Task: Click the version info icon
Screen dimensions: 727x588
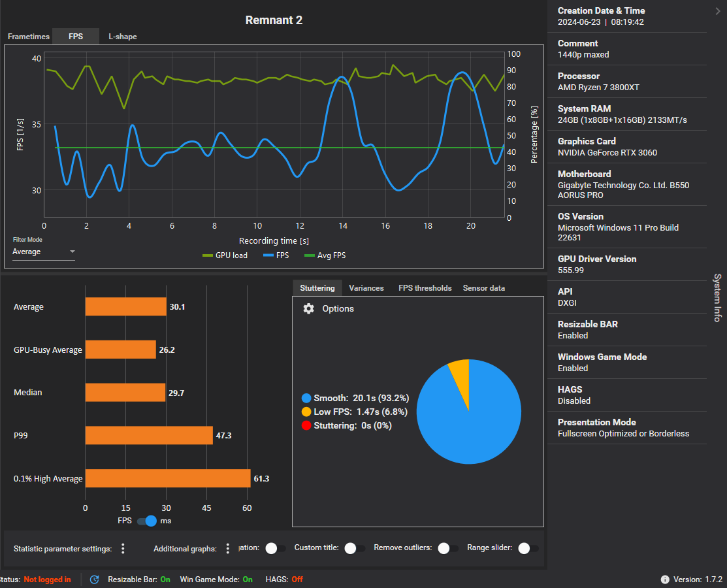Action: 665,580
